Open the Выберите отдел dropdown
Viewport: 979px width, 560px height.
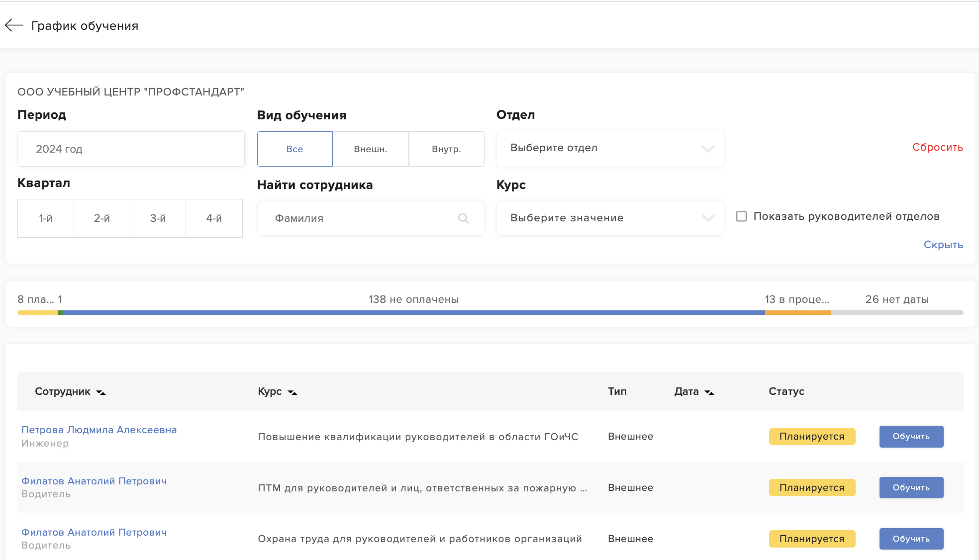pos(610,148)
